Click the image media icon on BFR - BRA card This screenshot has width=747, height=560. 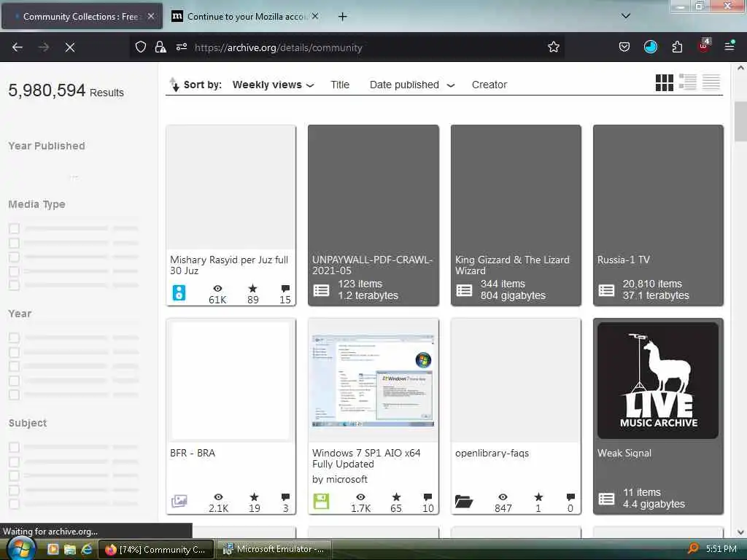point(179,501)
